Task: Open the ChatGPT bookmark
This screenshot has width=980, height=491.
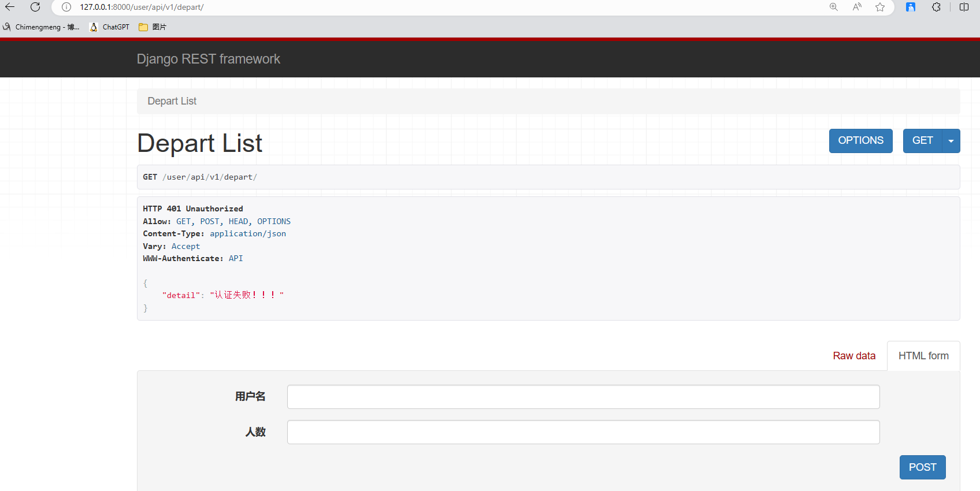Action: 110,27
